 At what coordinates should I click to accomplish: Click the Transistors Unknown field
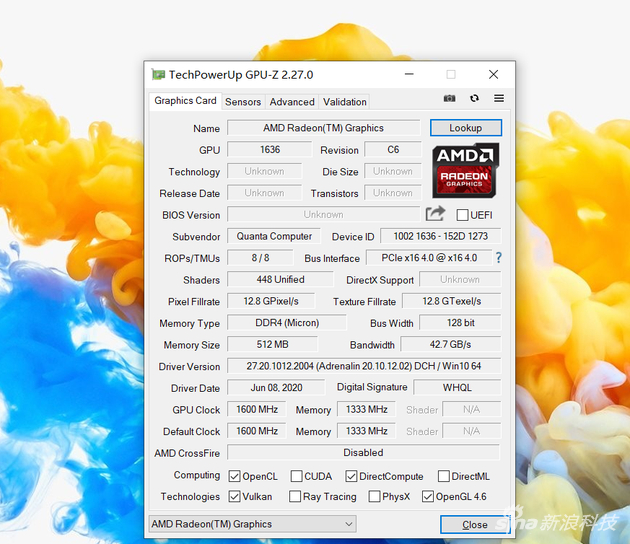point(393,193)
